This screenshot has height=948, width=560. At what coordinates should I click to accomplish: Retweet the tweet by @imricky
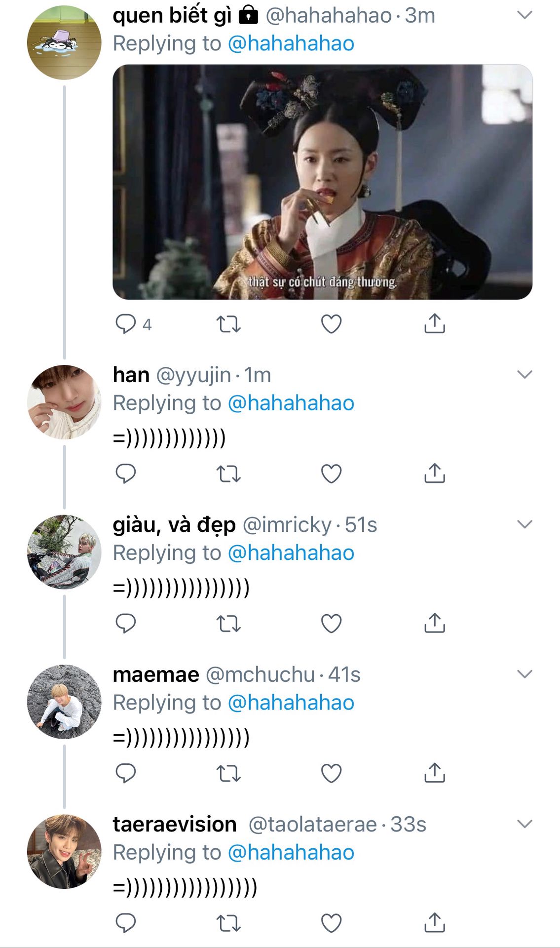(x=228, y=624)
